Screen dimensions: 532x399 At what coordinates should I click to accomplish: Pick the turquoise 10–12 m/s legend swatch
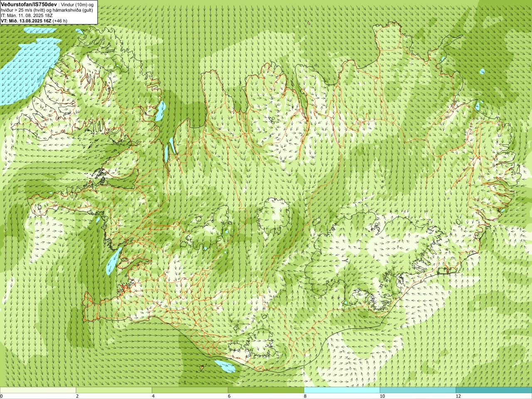coord(418,390)
